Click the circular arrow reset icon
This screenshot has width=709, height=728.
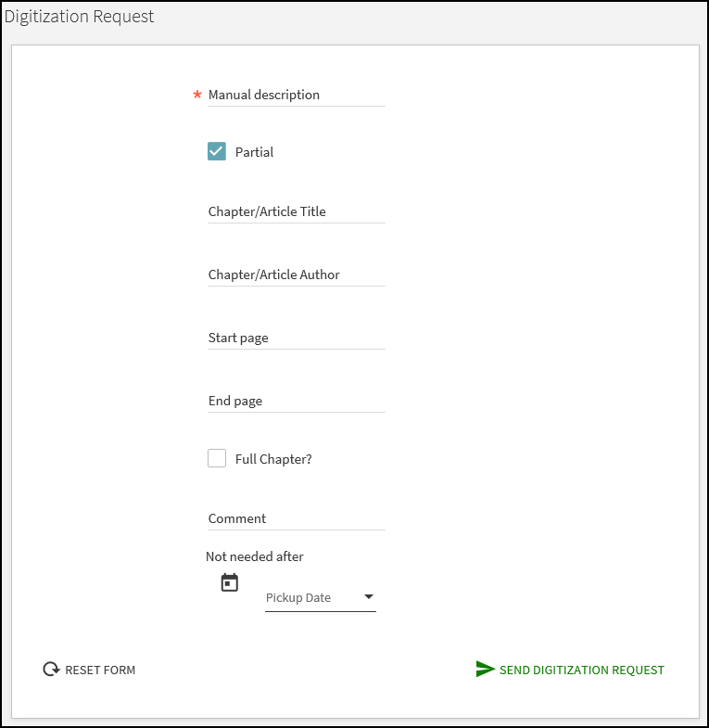click(x=51, y=670)
